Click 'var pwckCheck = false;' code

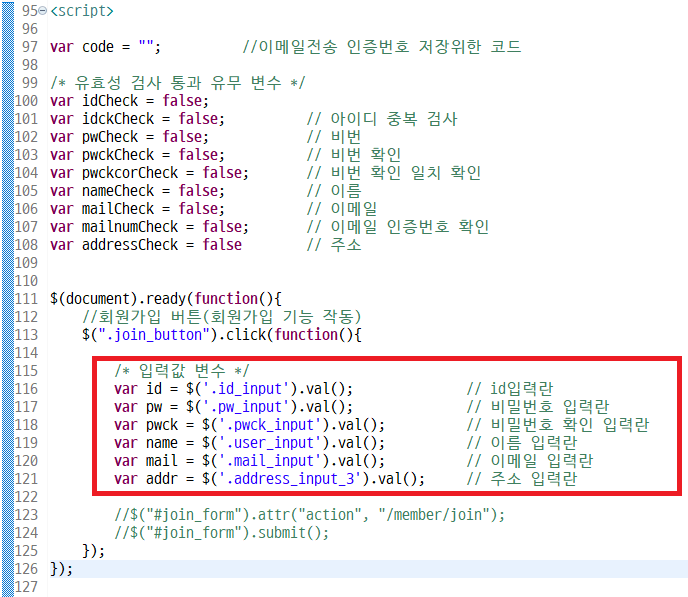coord(137,154)
